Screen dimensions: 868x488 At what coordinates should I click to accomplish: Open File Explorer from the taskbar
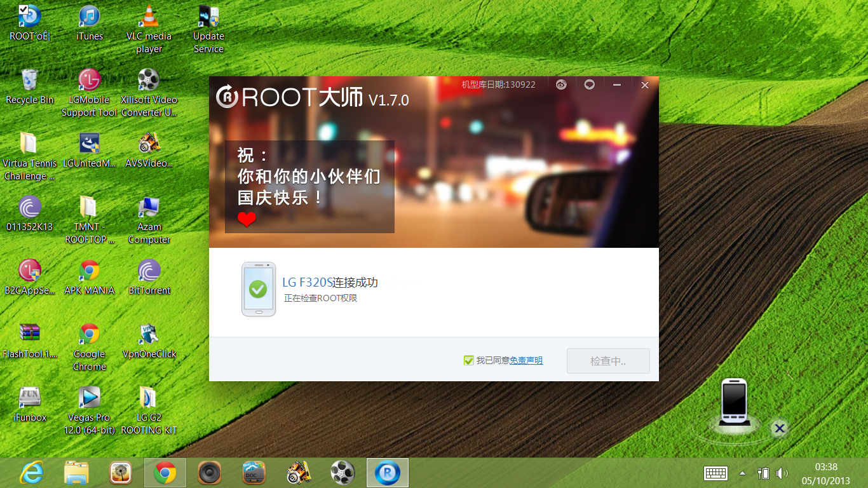pyautogui.click(x=76, y=473)
